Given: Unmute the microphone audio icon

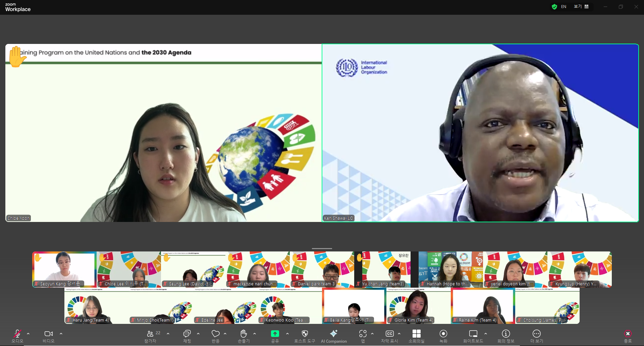Looking at the screenshot, I should pos(17,333).
